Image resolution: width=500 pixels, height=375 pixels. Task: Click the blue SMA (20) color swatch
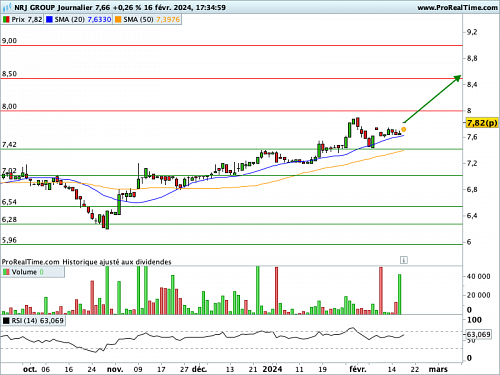pos(49,20)
